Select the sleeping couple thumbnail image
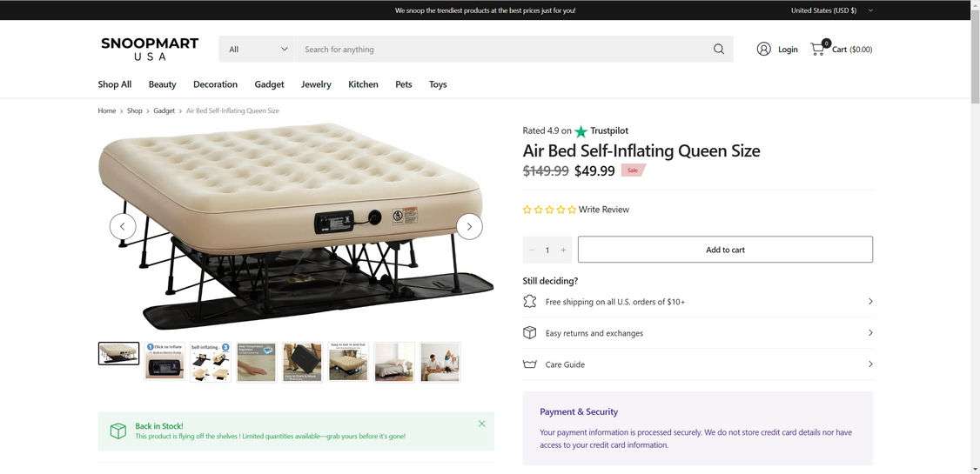 440,362
